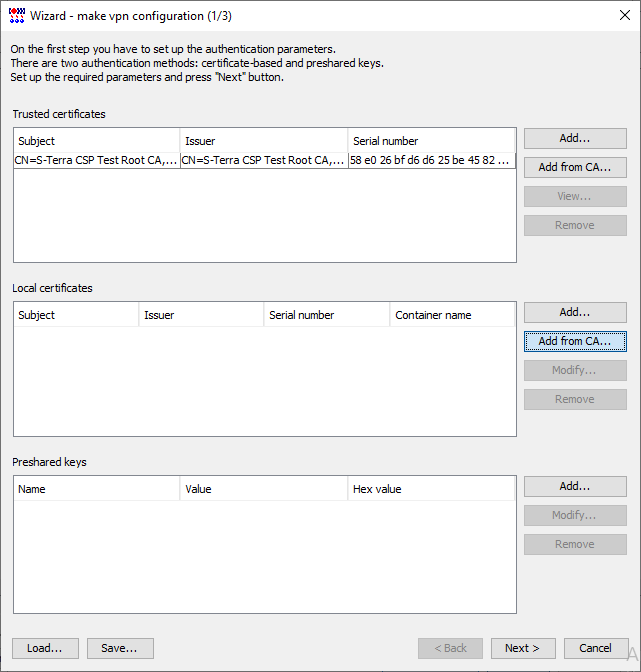Click Container name column header
This screenshot has height=672, width=641.
click(x=452, y=315)
